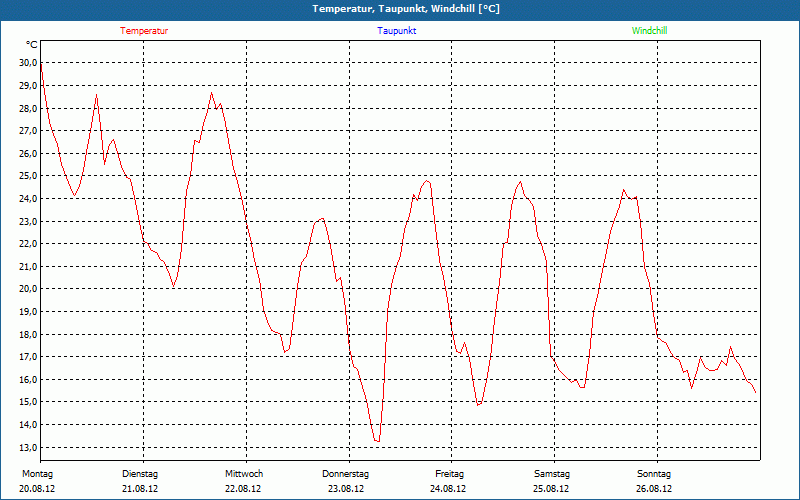Click the blue Taupunkt legend label
This screenshot has height=500, width=800.
click(x=396, y=31)
